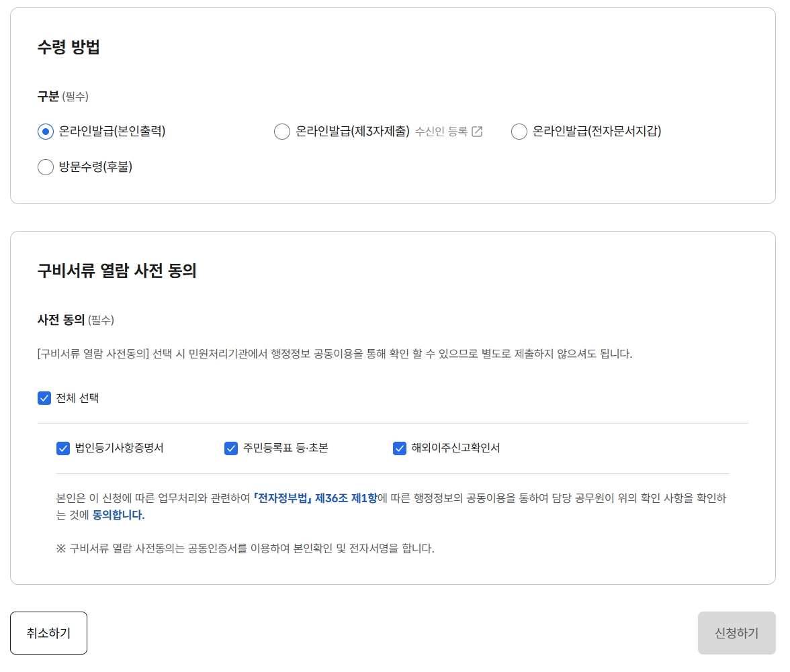The width and height of the screenshot is (790, 672).
Task: Open the 「전자정부법」 제36조 제1항 law link
Action: 311,498
